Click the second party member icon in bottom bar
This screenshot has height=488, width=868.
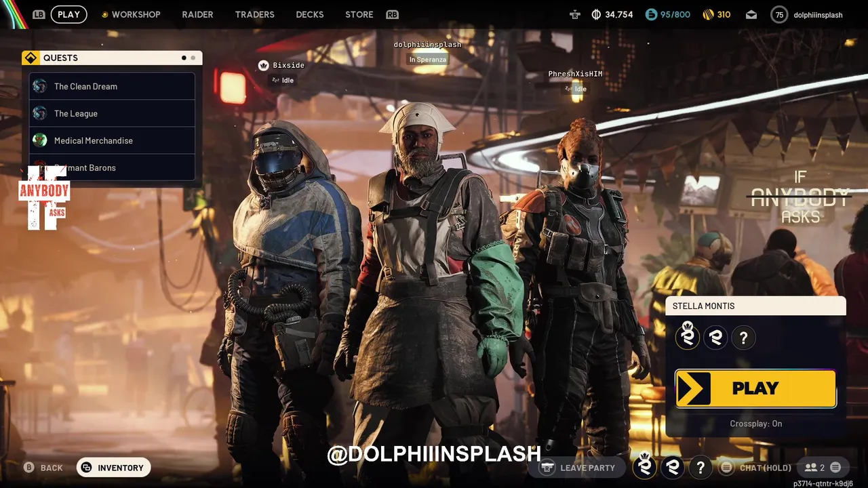673,468
